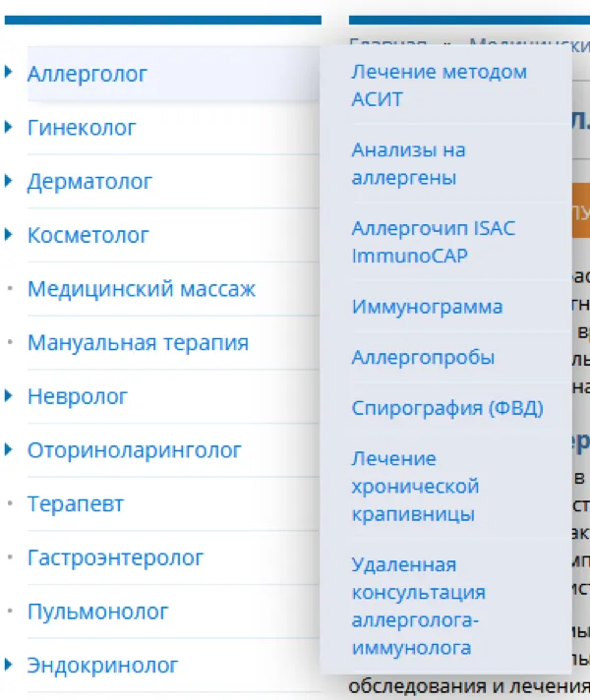Image resolution: width=590 pixels, height=700 pixels.
Task: Click the arrow icon before Невролог
Action: click(9, 396)
